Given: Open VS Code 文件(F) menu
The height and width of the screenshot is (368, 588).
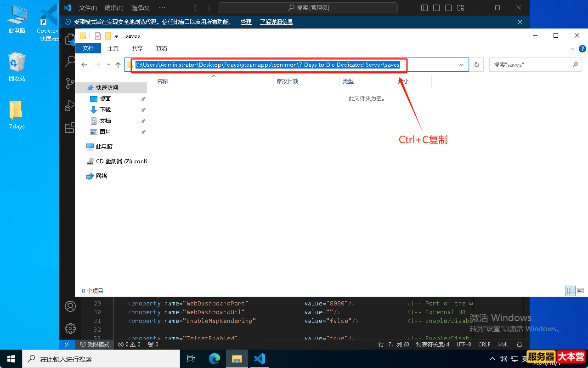Looking at the screenshot, I should tap(88, 8).
